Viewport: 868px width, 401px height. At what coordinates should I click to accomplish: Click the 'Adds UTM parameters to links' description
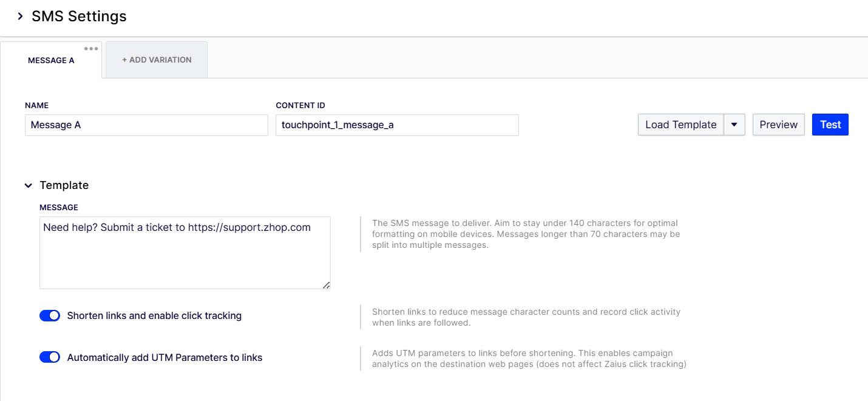pos(529,358)
